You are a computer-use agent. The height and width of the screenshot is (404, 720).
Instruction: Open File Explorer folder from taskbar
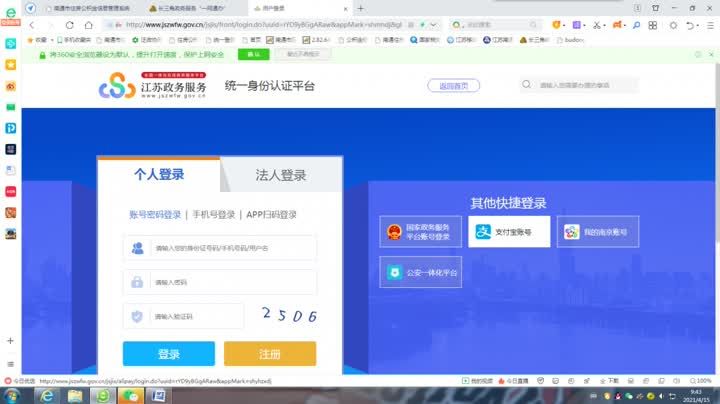[75, 395]
